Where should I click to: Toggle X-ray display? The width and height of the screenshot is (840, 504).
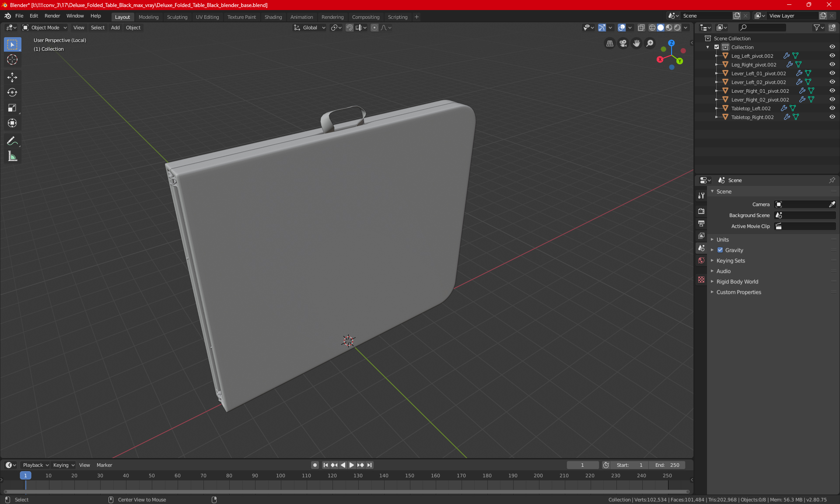(641, 28)
